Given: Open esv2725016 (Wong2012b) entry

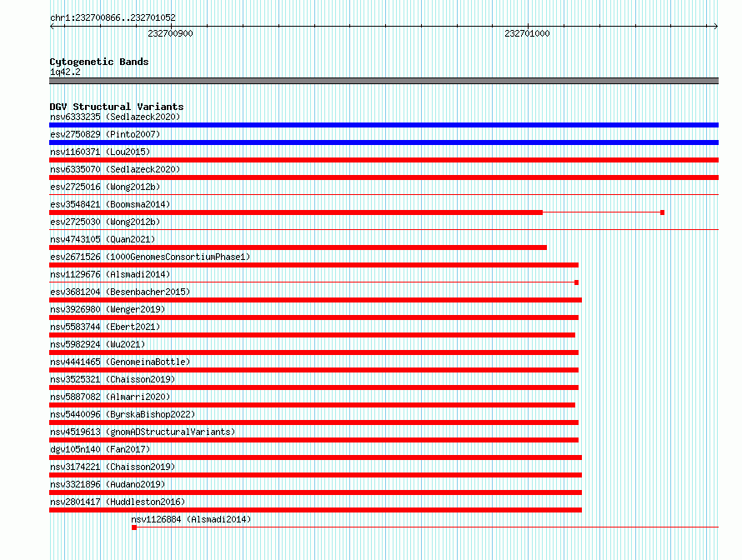Looking at the screenshot, I should click(105, 187).
